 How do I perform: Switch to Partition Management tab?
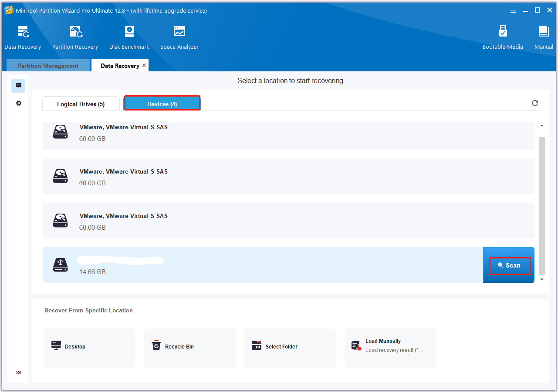(48, 66)
